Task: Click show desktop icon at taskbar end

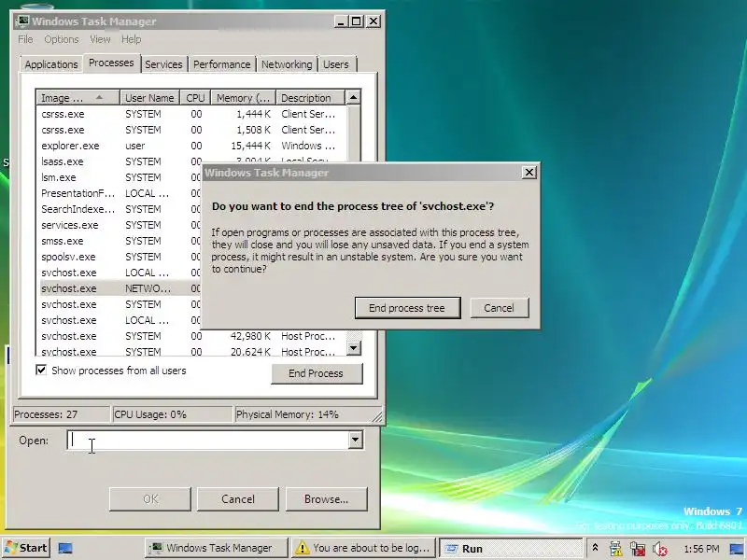Action: [x=738, y=549]
